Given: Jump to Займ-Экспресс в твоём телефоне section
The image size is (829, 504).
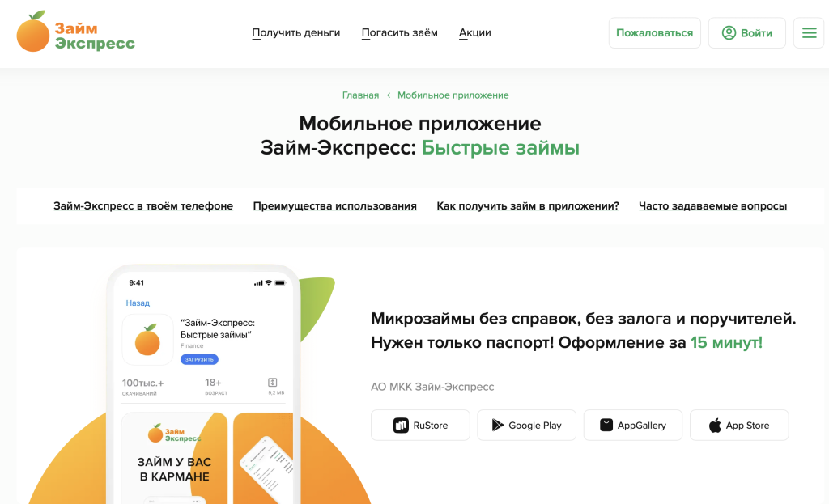Looking at the screenshot, I should coord(143,206).
